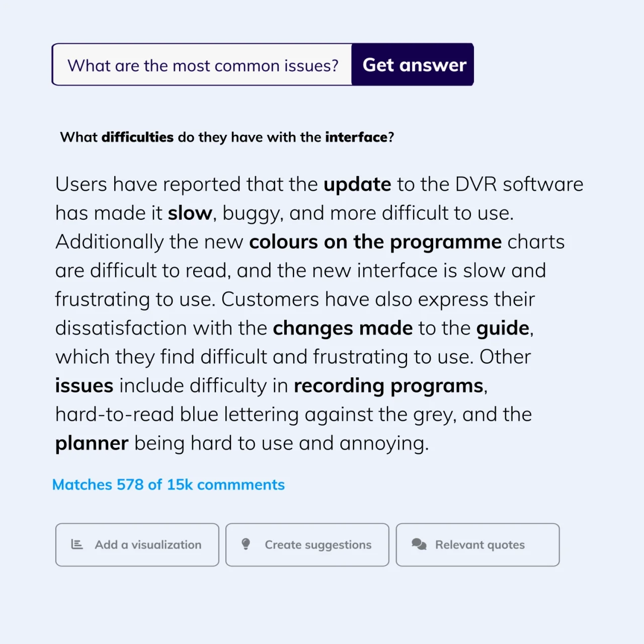This screenshot has width=644, height=644.
Task: Click the speech bubbles quotes icon
Action: click(x=419, y=544)
